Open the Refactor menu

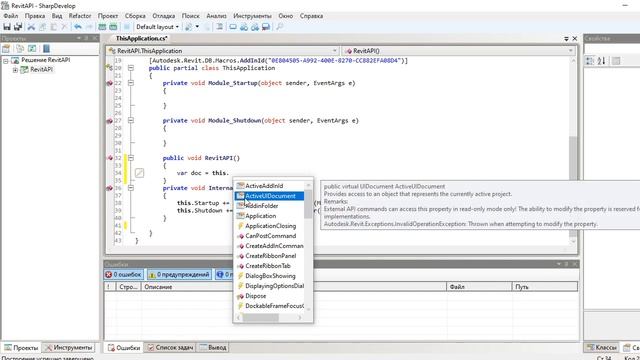(x=80, y=16)
